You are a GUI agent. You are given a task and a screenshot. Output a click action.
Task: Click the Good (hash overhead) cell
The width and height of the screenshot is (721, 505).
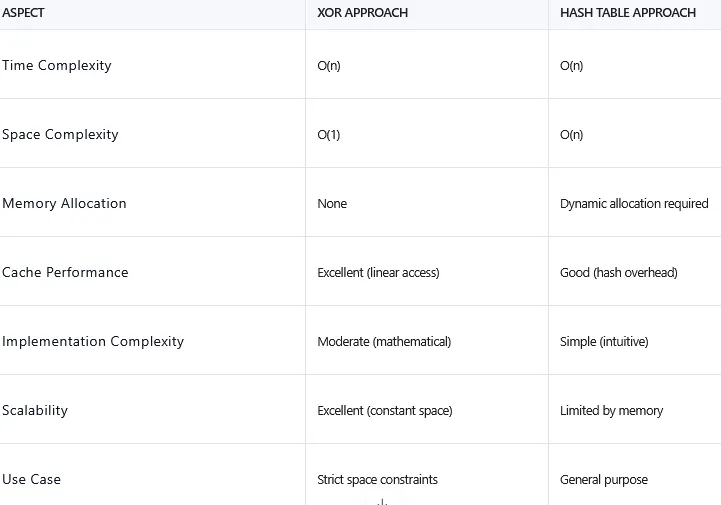pyautogui.click(x=618, y=273)
